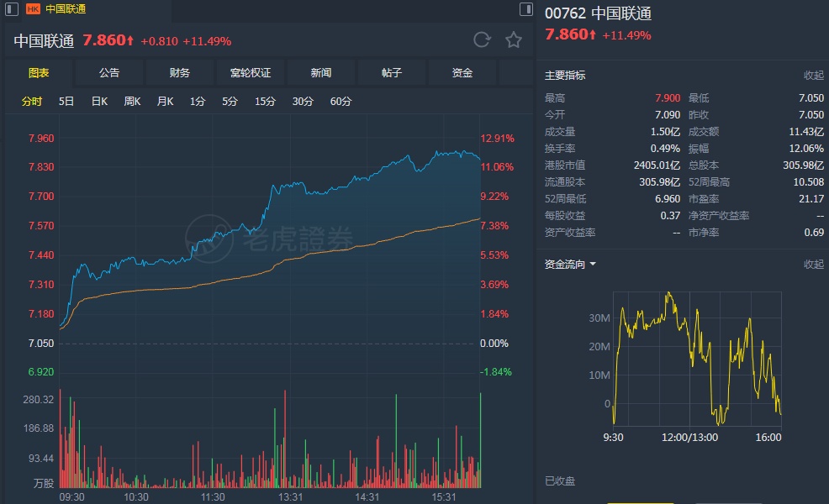Viewport: 829px width, 504px height.
Task: Click the 最低 value 7.050
Action: (x=811, y=98)
